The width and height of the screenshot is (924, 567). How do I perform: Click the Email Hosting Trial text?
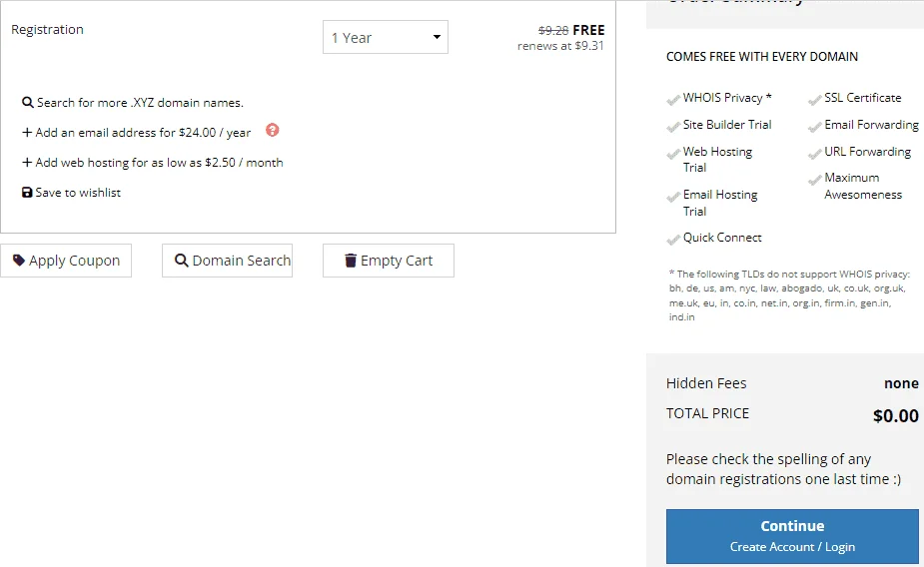coord(720,203)
